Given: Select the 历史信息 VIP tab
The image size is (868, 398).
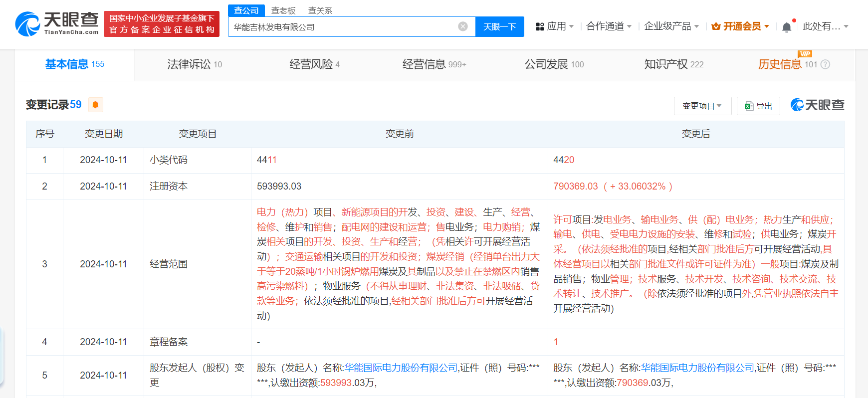Looking at the screenshot, I should pos(788,64).
